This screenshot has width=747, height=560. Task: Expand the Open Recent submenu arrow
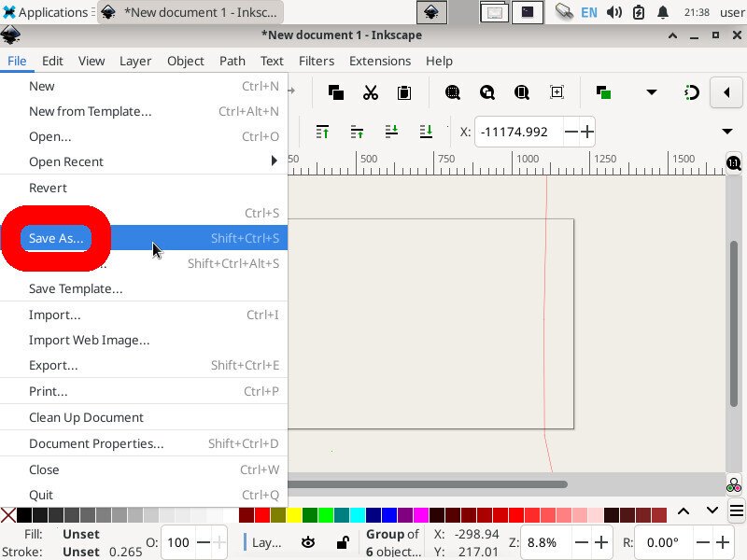[x=274, y=161]
